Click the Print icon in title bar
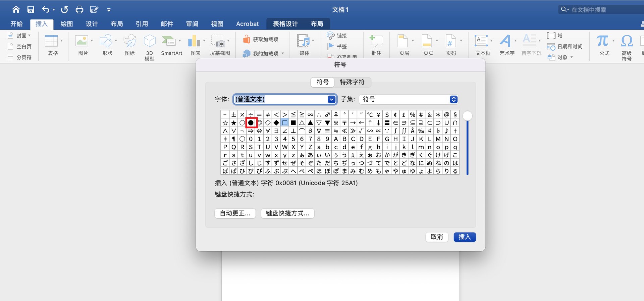The width and height of the screenshot is (644, 301). (79, 9)
